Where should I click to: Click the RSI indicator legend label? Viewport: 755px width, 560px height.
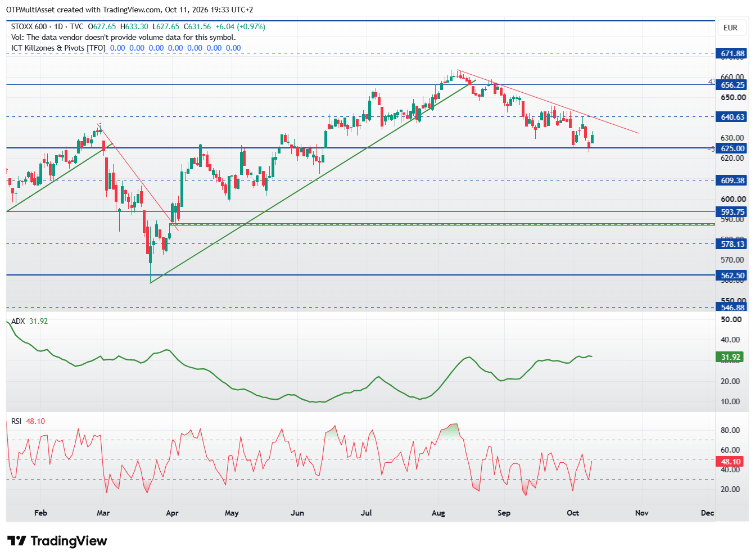click(16, 421)
